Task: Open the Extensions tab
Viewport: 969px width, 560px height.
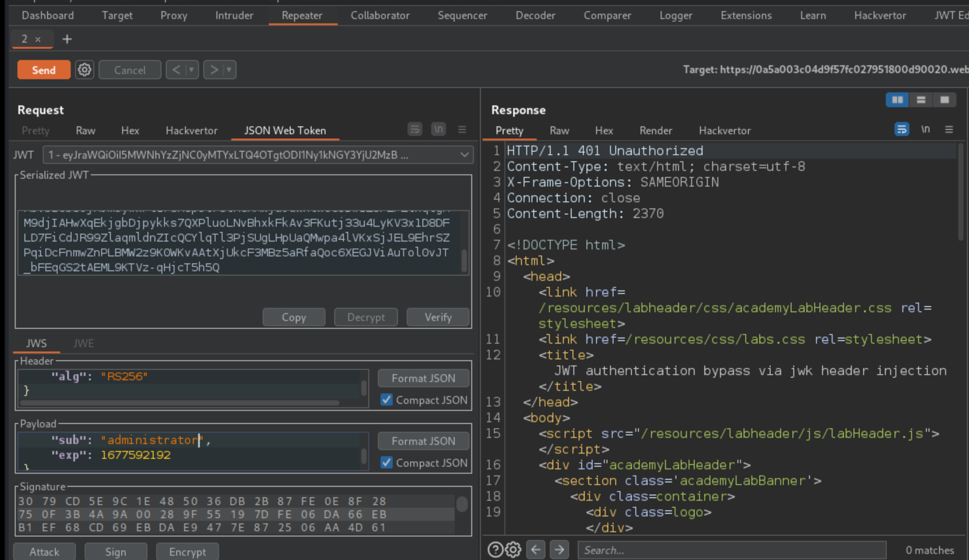Action: pos(746,15)
